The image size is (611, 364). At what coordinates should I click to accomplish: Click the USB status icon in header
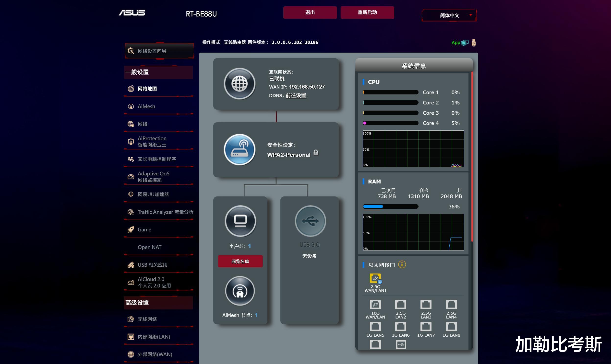point(474,43)
